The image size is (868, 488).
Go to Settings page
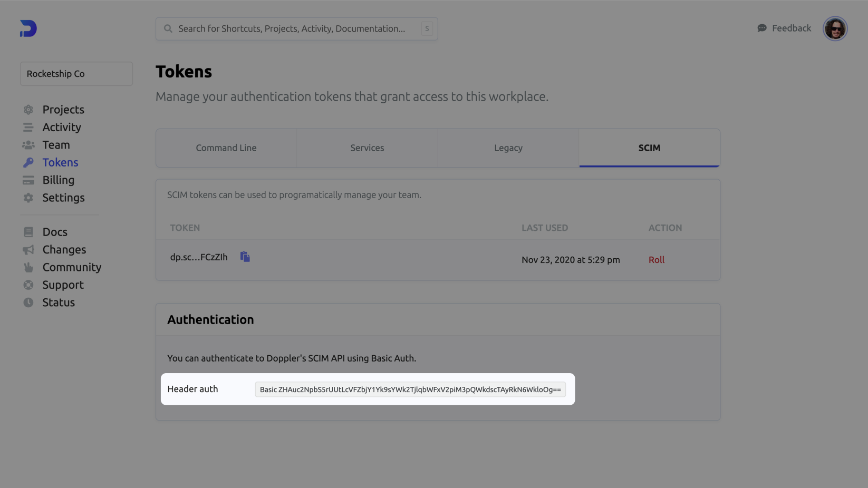coord(64,198)
